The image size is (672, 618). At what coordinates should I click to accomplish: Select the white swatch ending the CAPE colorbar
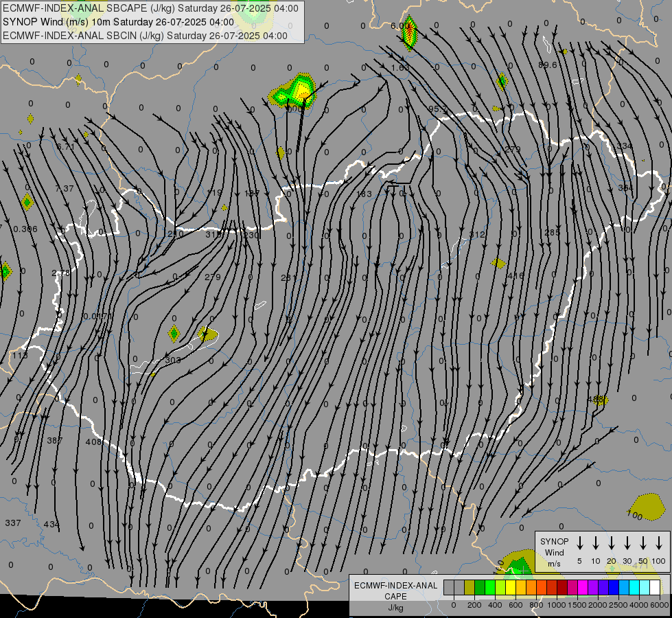pyautogui.click(x=655, y=588)
